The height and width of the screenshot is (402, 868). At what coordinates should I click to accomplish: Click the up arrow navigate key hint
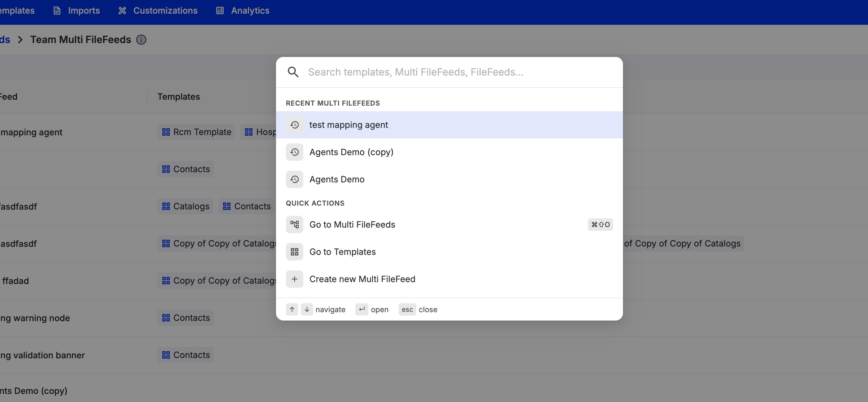(292, 309)
